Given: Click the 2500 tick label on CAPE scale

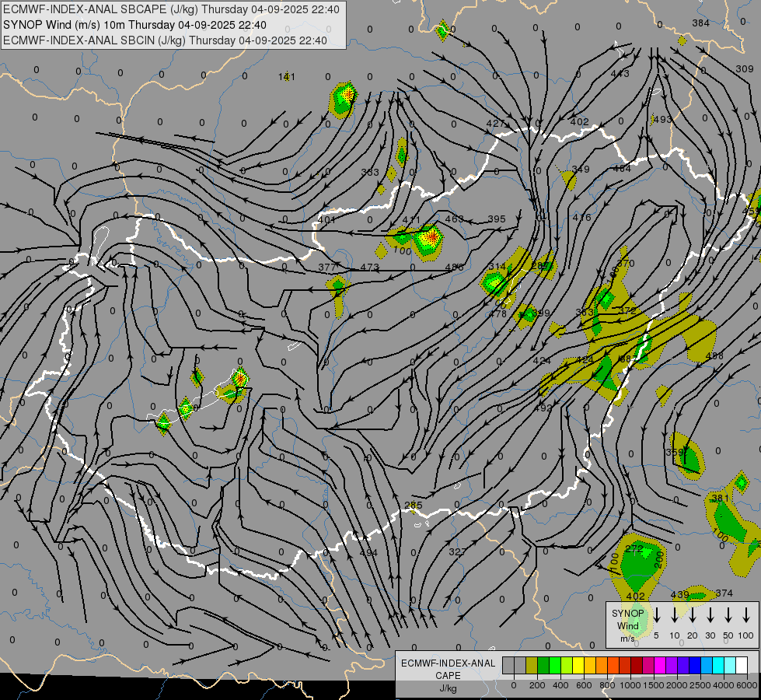Looking at the screenshot, I should pyautogui.click(x=700, y=685).
